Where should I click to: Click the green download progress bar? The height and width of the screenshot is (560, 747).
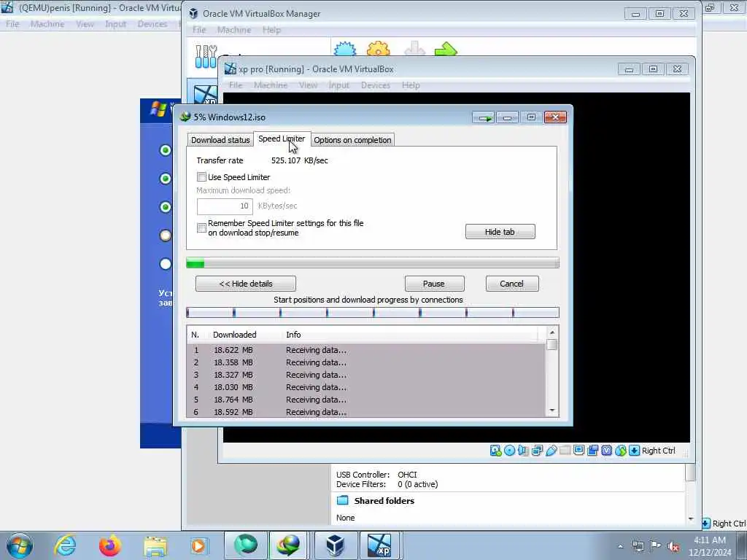373,262
